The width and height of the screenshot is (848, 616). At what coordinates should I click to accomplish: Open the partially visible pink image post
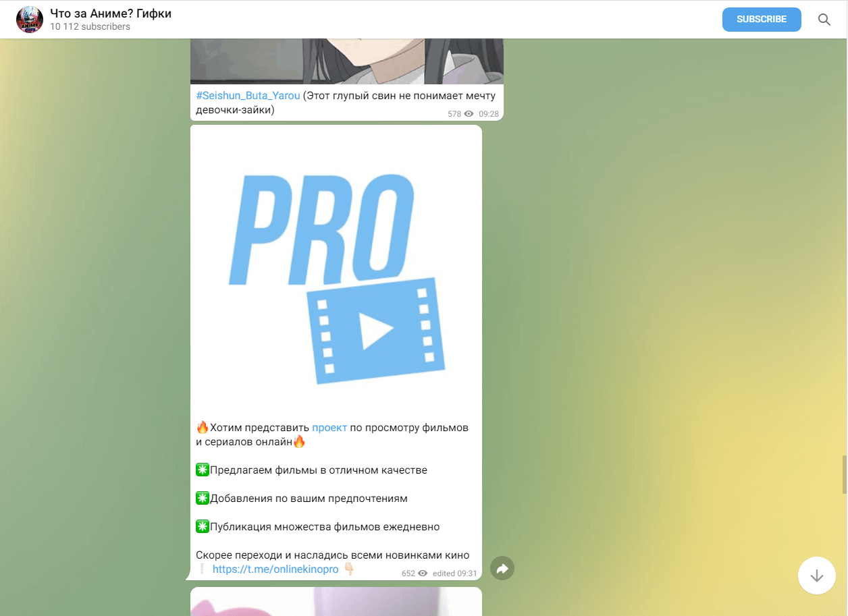click(x=336, y=601)
